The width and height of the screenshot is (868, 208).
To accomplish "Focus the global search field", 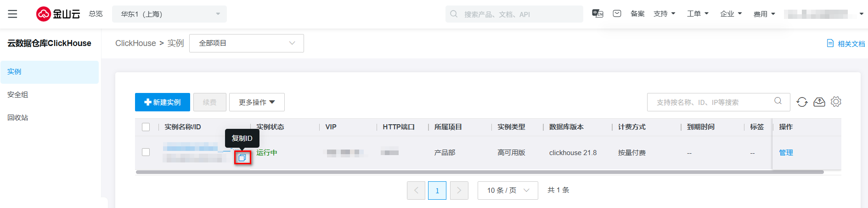I will pos(514,14).
